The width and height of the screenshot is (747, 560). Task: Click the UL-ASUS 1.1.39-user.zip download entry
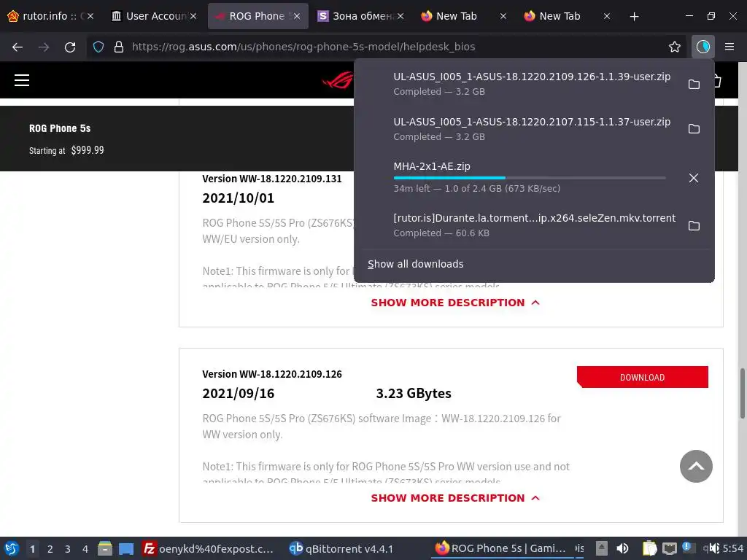(532, 84)
